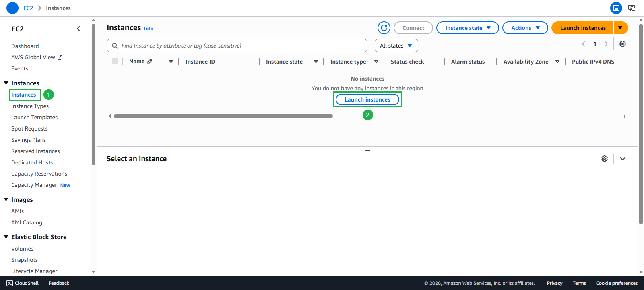644x290 pixels.
Task: Click the Alarm status column header
Action: click(468, 62)
